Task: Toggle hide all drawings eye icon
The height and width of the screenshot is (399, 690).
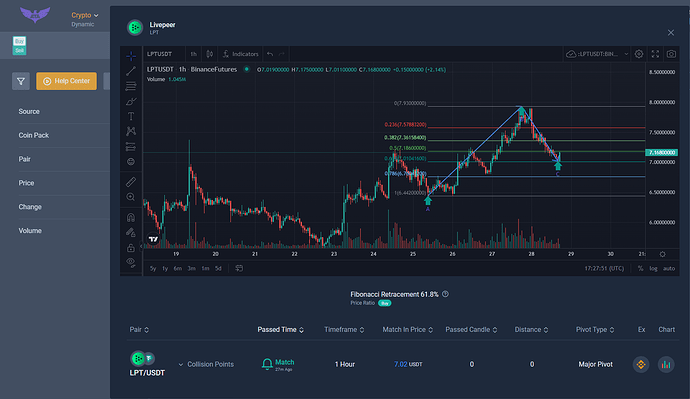Action: click(x=131, y=262)
